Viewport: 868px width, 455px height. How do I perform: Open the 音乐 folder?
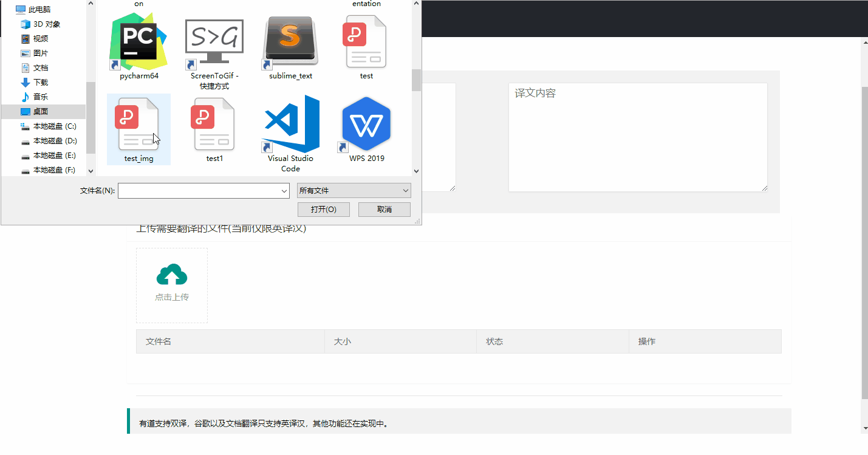pyautogui.click(x=35, y=97)
